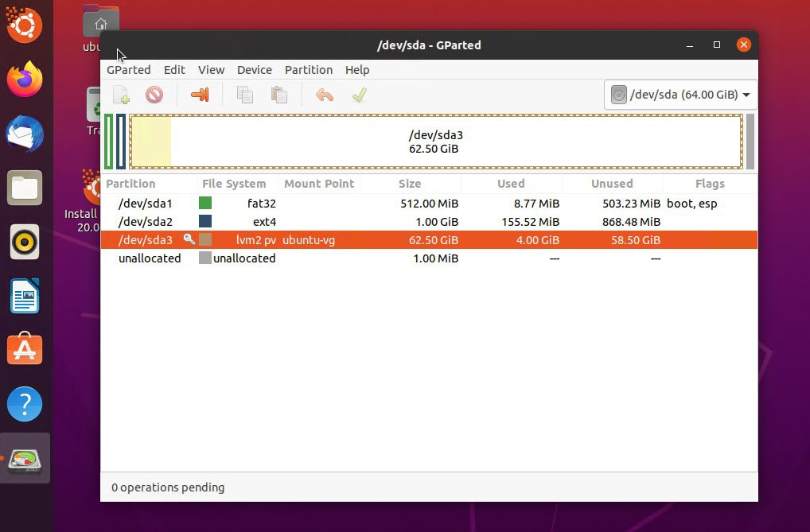
Task: Select the unallocated partition row
Action: (x=429, y=258)
